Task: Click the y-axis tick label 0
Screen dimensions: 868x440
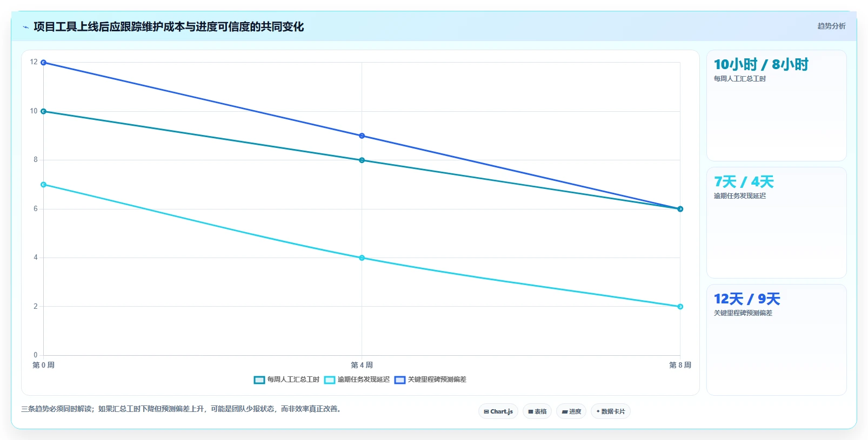Action: [36, 355]
